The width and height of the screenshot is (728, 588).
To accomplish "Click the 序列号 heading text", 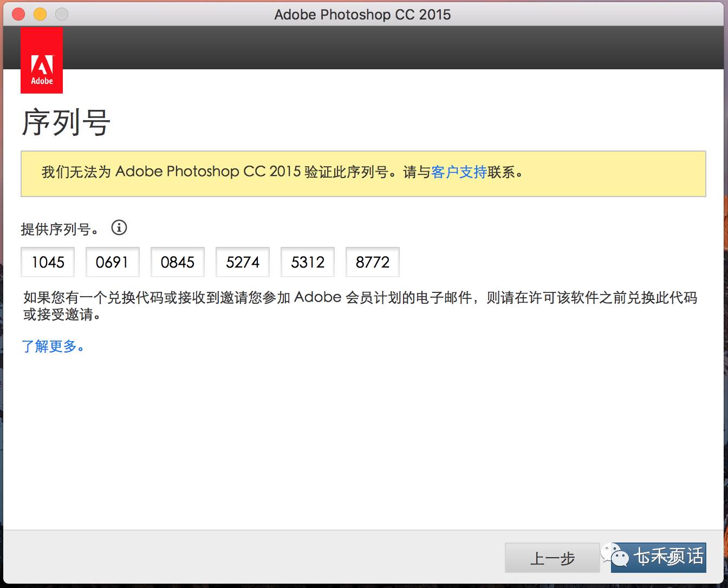I will point(66,122).
